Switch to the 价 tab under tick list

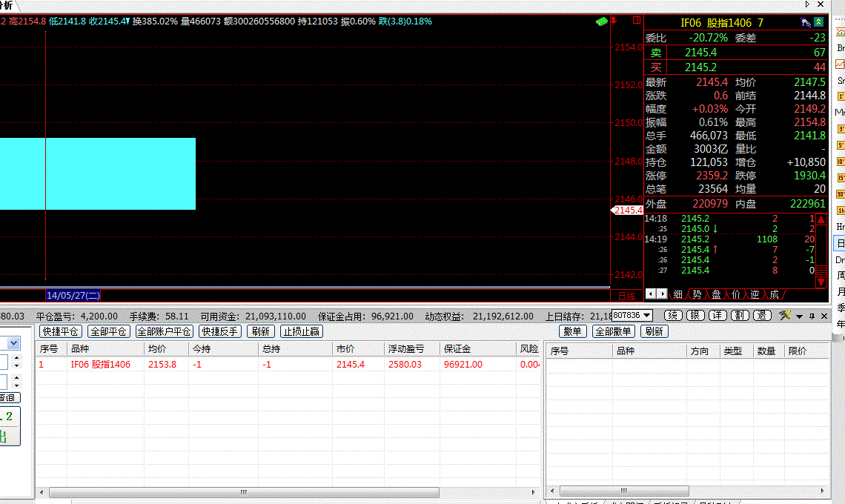click(735, 294)
